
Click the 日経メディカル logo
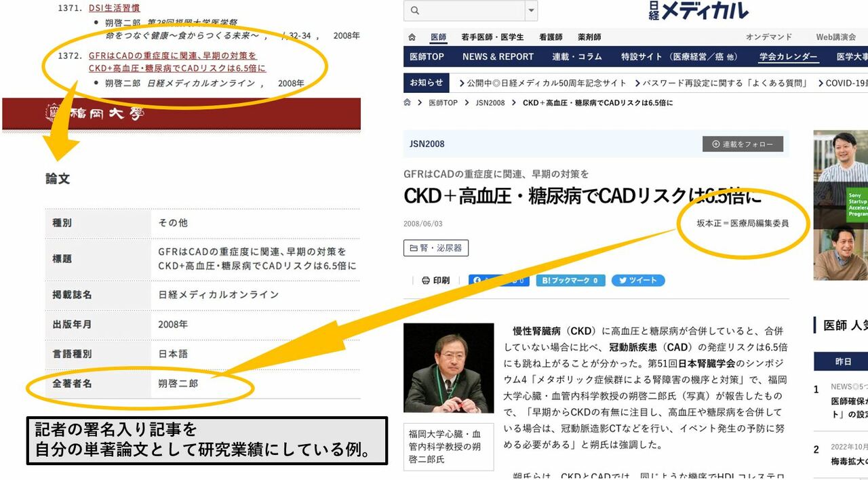coord(698,10)
